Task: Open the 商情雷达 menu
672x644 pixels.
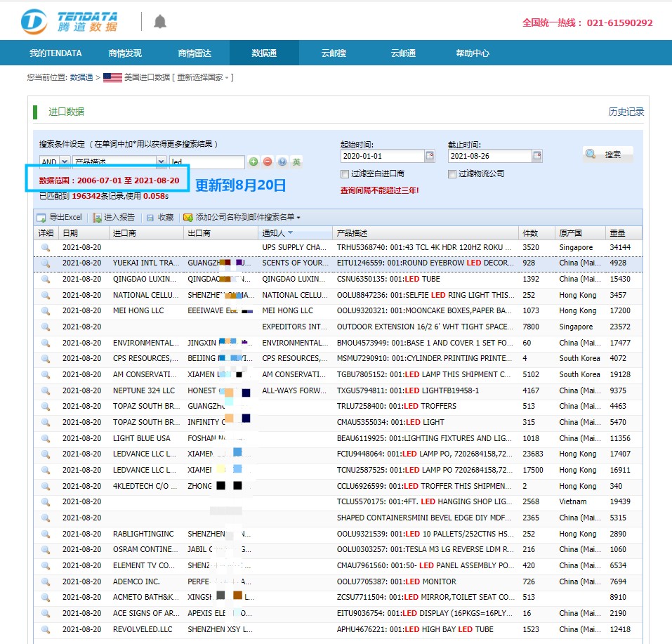Action: point(195,53)
